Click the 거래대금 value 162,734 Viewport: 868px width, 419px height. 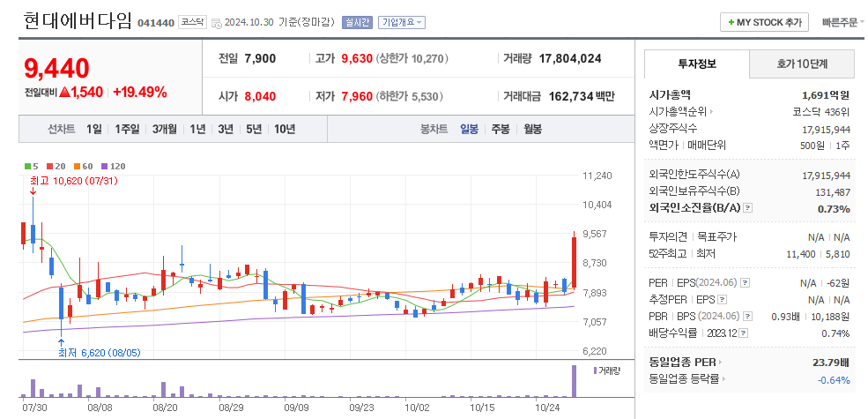[x=571, y=96]
